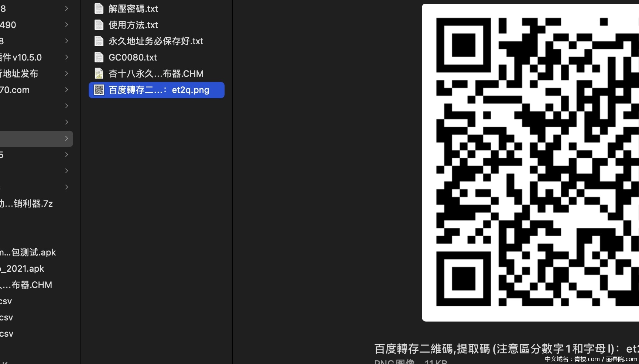Click the GC0080.txt file icon
The height and width of the screenshot is (364, 639).
(99, 57)
